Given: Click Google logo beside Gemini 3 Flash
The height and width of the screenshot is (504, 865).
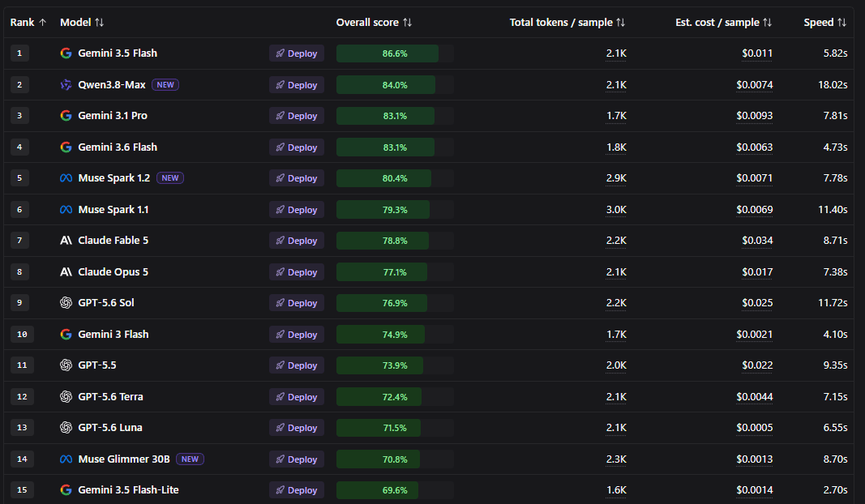Looking at the screenshot, I should click(x=66, y=334).
